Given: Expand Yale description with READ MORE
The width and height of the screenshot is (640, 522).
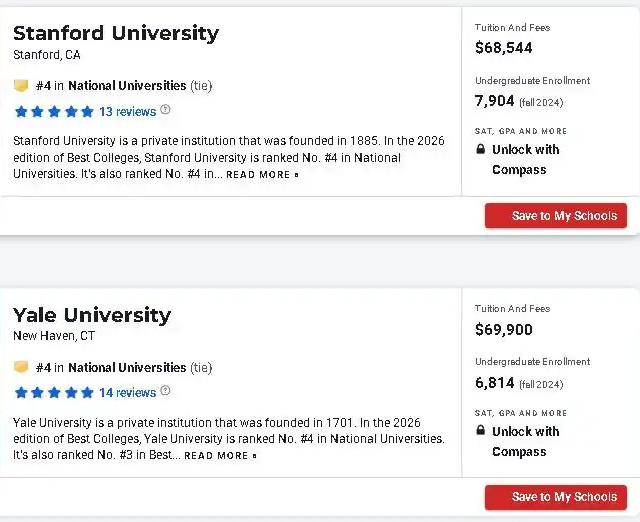Looking at the screenshot, I should [220, 456].
